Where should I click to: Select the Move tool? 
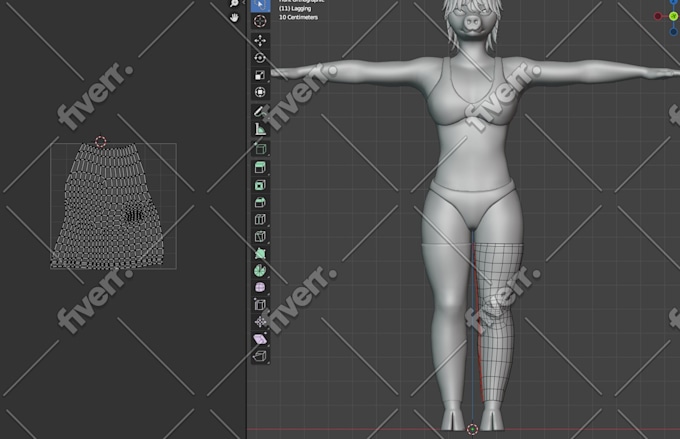(260, 41)
